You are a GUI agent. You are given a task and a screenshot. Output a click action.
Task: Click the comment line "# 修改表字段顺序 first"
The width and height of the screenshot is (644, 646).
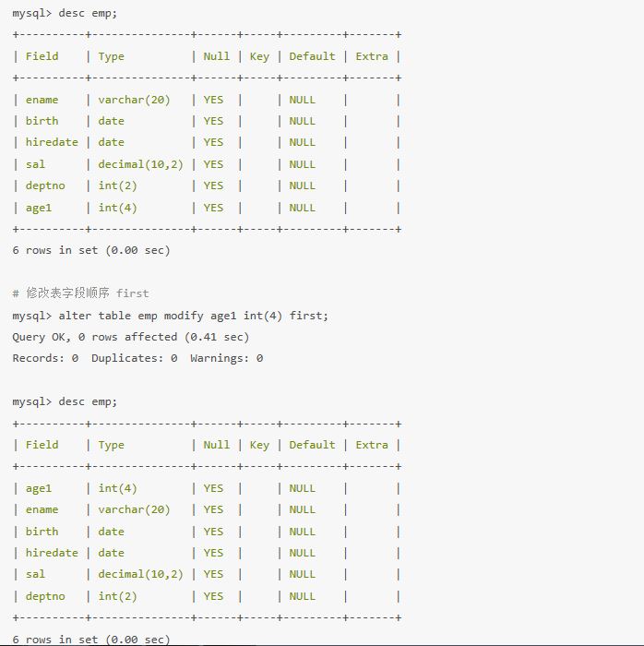[x=80, y=293]
